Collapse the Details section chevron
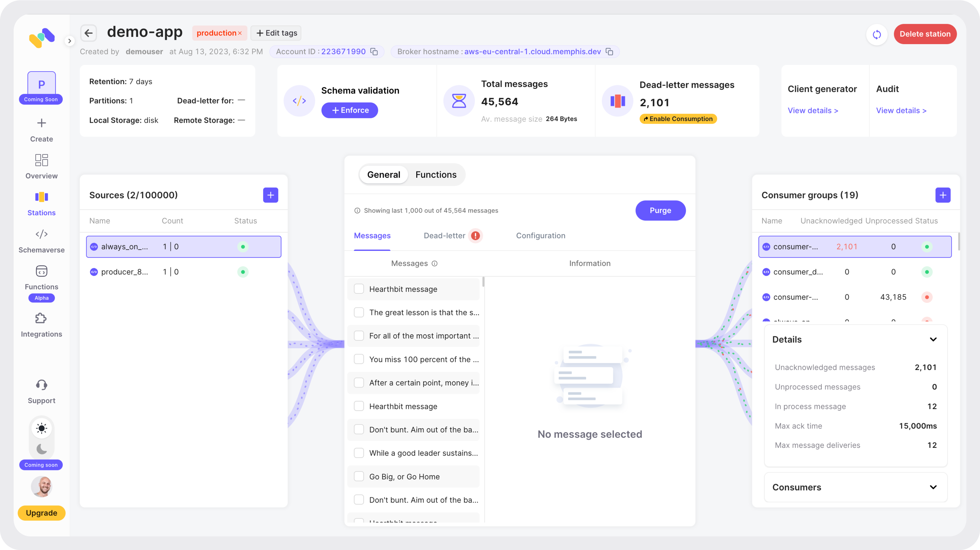Viewport: 980px width, 550px height. (x=933, y=340)
